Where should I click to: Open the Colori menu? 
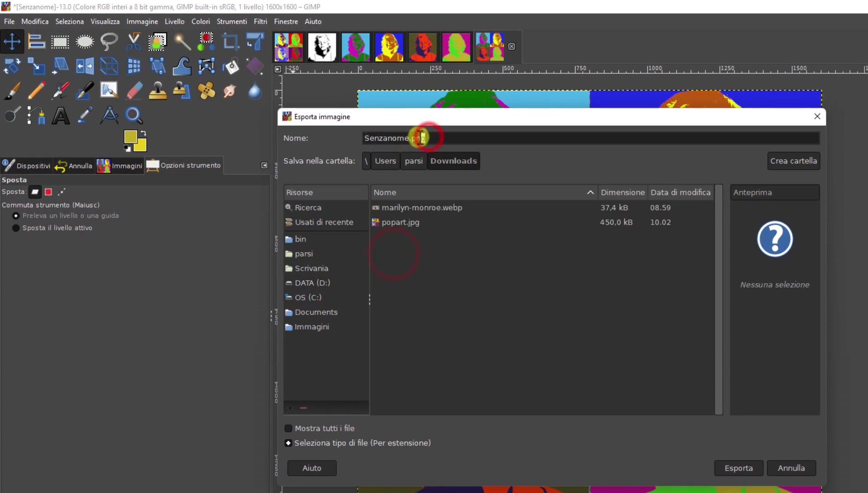click(201, 21)
